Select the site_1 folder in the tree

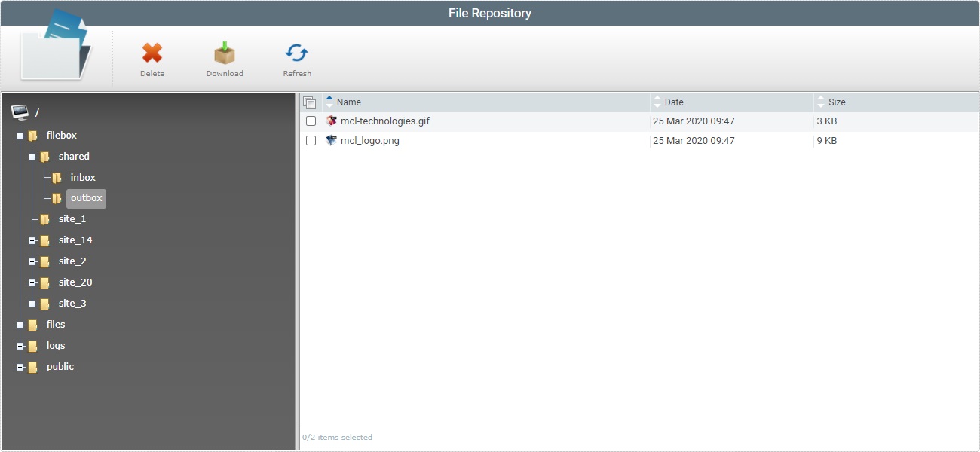pyautogui.click(x=72, y=218)
